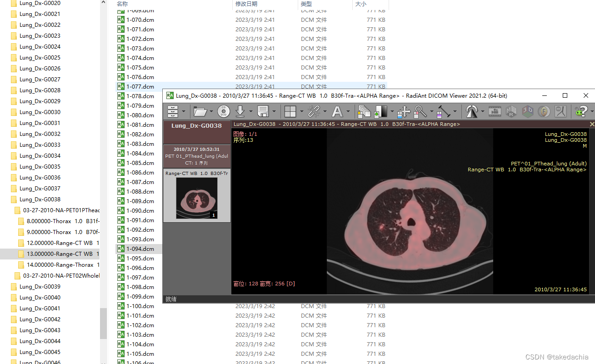Start the cine playback tool
The height and width of the screenshot is (364, 595).
(x=495, y=111)
